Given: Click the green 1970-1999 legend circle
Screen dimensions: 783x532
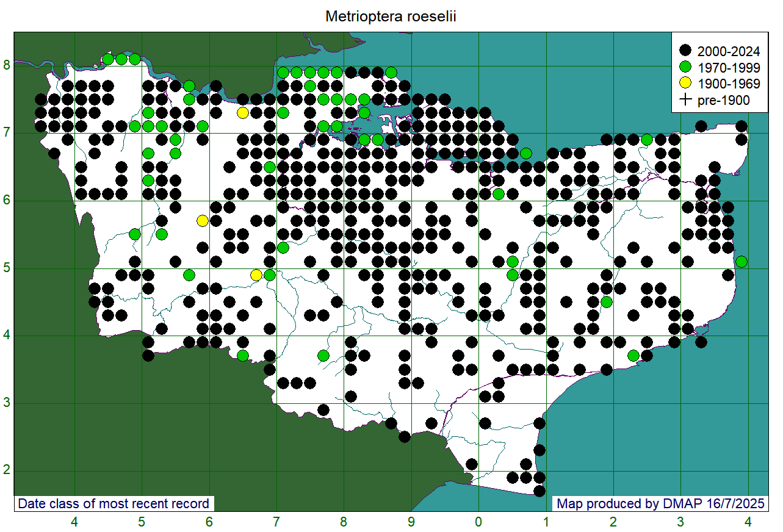Looking at the screenshot, I should 686,66.
